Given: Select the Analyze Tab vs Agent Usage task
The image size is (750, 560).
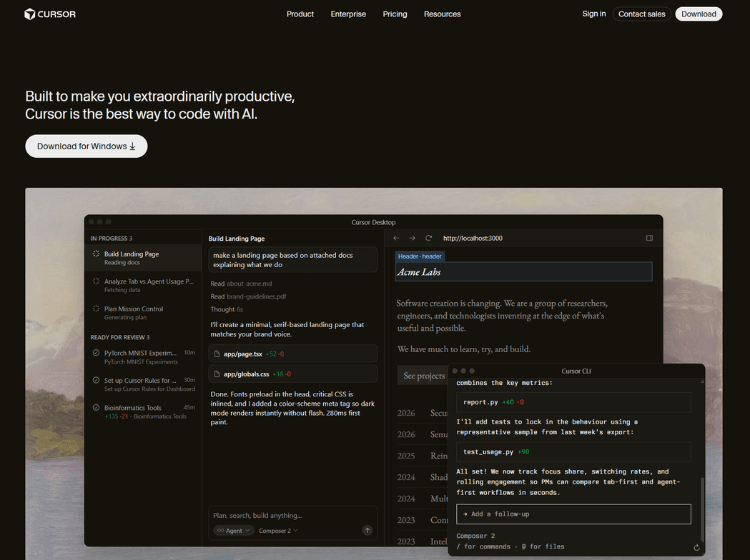Looking at the screenshot, I should (143, 285).
